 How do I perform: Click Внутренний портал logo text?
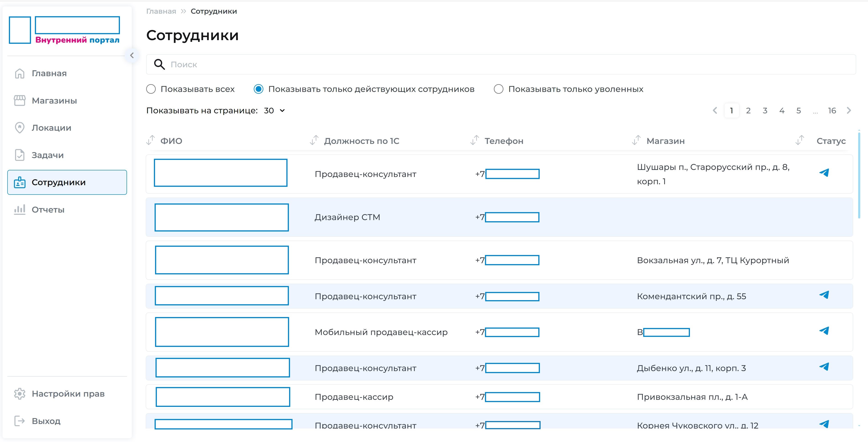(x=77, y=40)
